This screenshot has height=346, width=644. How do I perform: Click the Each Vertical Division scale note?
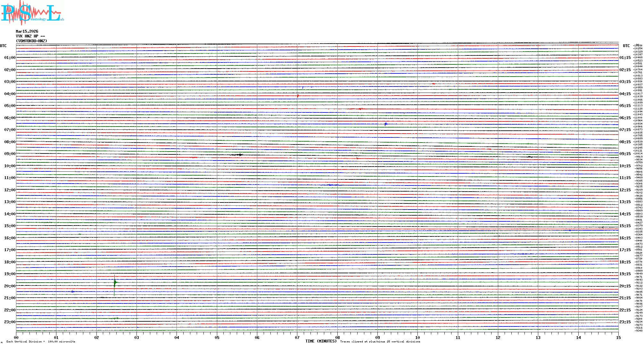click(x=41, y=342)
